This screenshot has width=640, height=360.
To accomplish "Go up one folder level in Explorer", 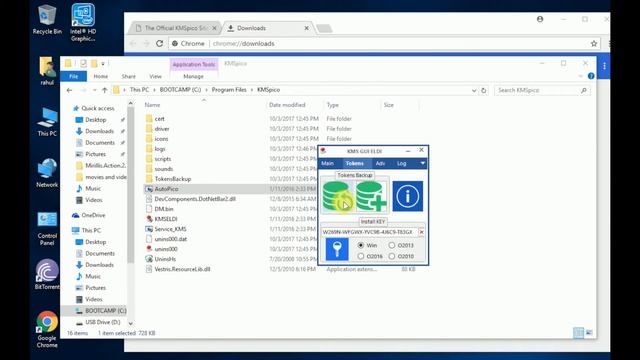I will click(x=104, y=90).
